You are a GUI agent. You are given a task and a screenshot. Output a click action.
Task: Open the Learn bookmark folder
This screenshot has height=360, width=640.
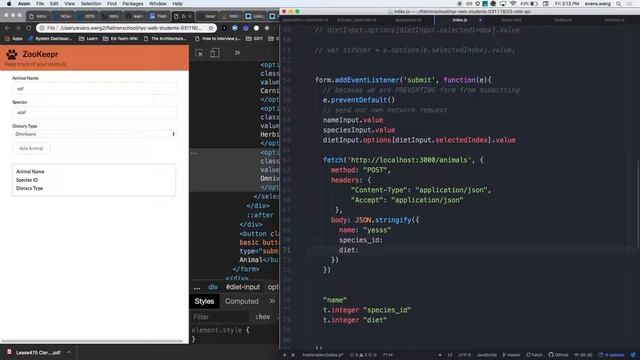[x=88, y=39]
